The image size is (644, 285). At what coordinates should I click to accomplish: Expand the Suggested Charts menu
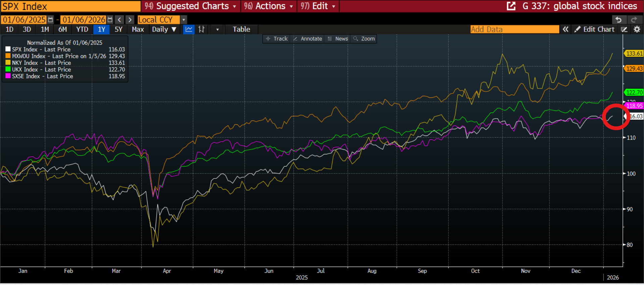click(191, 6)
